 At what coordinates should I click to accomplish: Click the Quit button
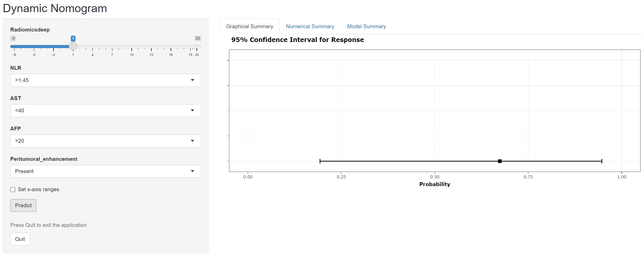[x=20, y=239]
